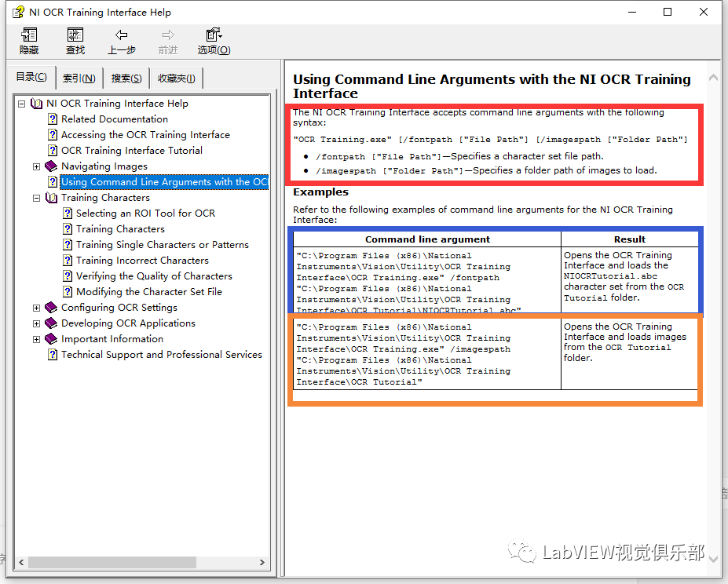Viewport: 728px width, 584px height.
Task: Click the page icon of Using Command Line Arguments
Action: (x=53, y=182)
